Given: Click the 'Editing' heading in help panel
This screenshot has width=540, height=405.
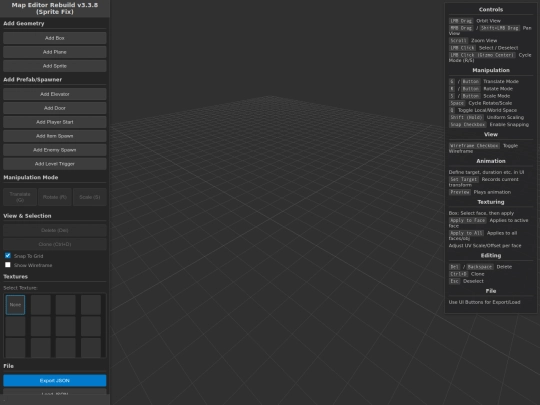Looking at the screenshot, I should tap(491, 256).
